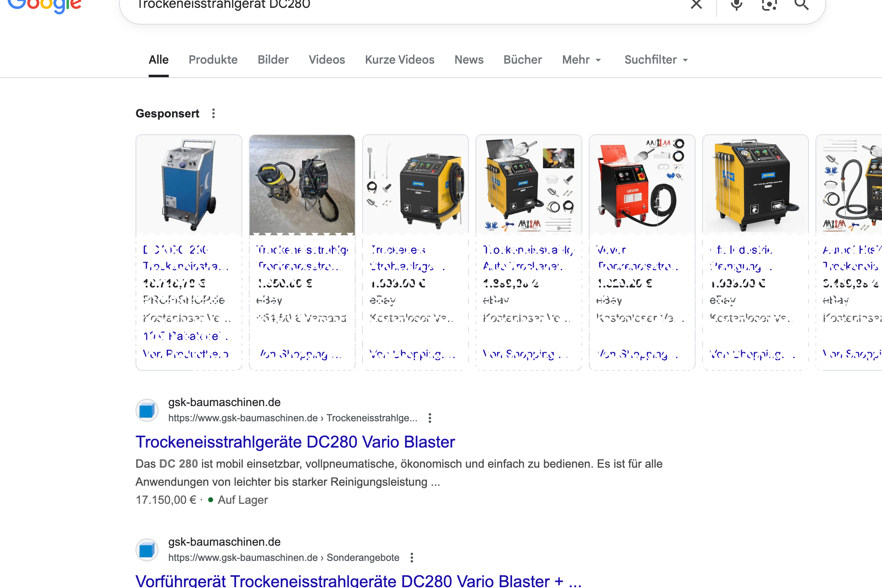Click first gsk-baumaschinen.de site favicon
Screen dimensions: 882x588
pos(147,410)
